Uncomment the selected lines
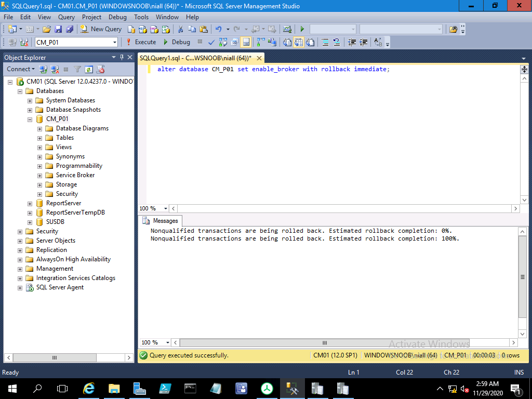This screenshot has width=532, height=399. pos(337,42)
